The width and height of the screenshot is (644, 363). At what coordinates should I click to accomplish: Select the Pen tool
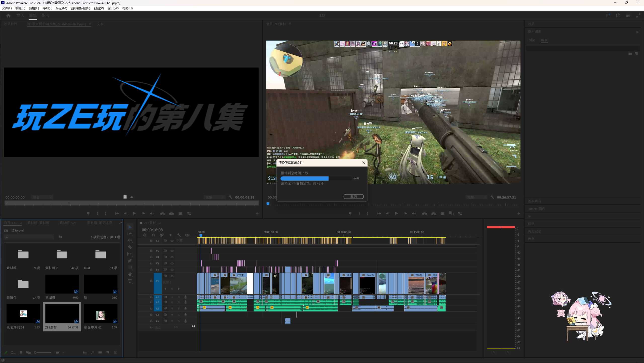[x=130, y=261]
